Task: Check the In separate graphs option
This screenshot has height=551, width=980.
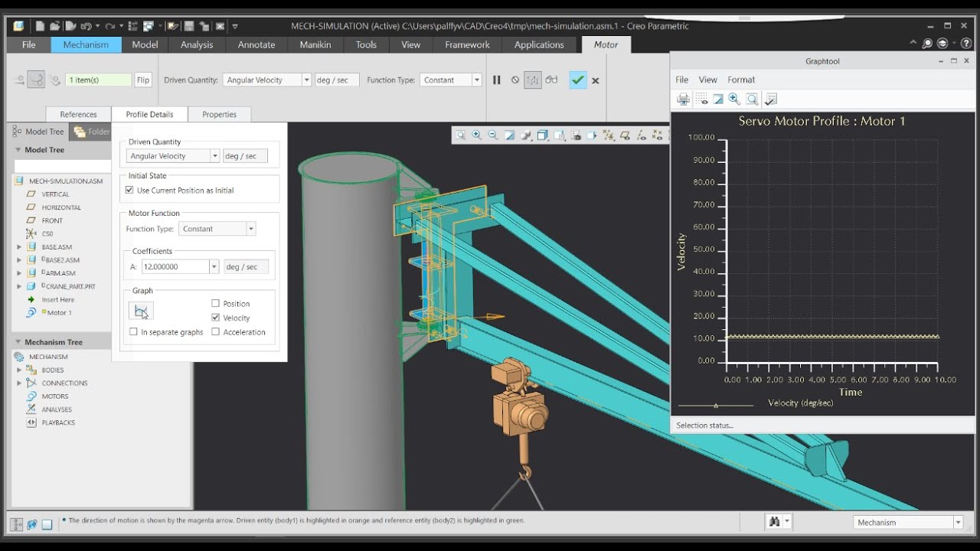Action: click(133, 332)
